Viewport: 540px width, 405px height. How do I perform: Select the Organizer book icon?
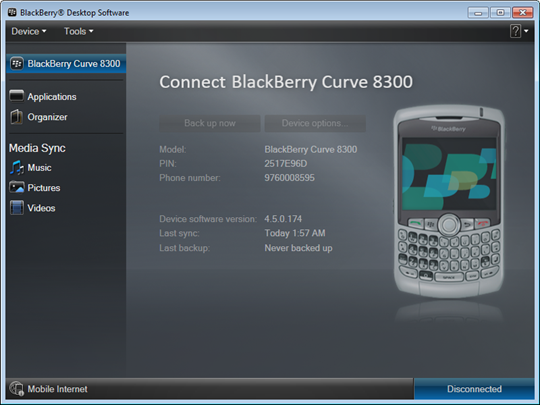(x=16, y=117)
